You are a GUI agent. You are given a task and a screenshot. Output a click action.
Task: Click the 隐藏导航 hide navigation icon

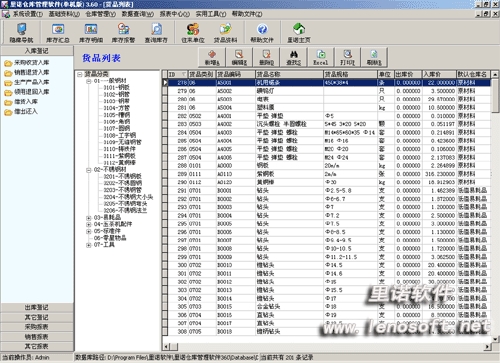pos(21,32)
